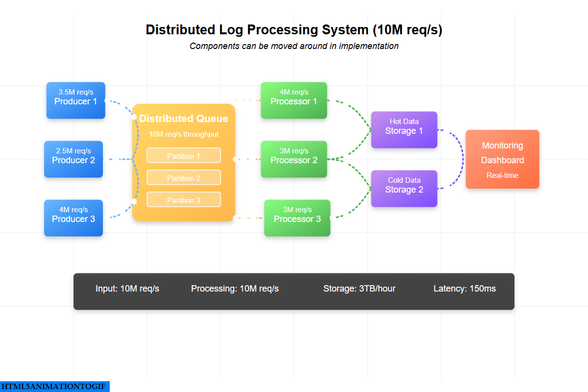Viewport: 588px width, 392px height.
Task: Click the 'Latency: 150ms' metric
Action: coord(465,289)
